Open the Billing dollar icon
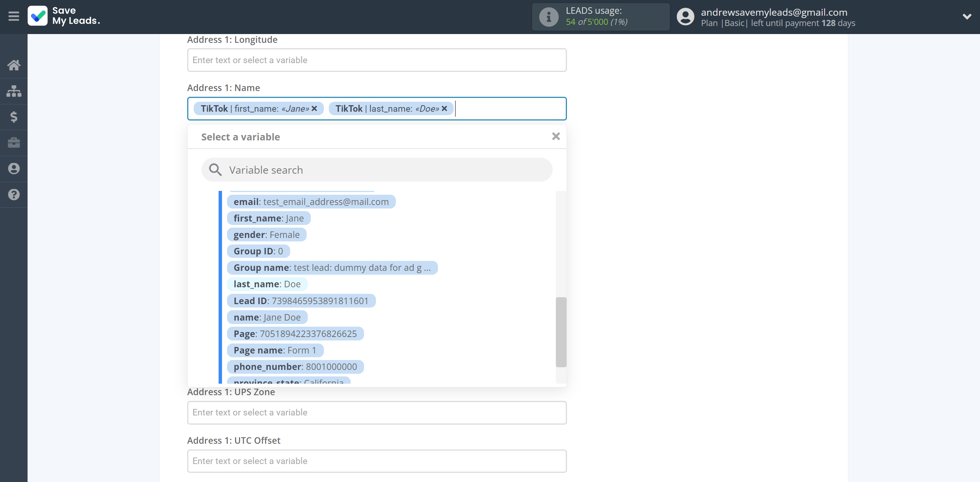980x482 pixels. pos(14,117)
